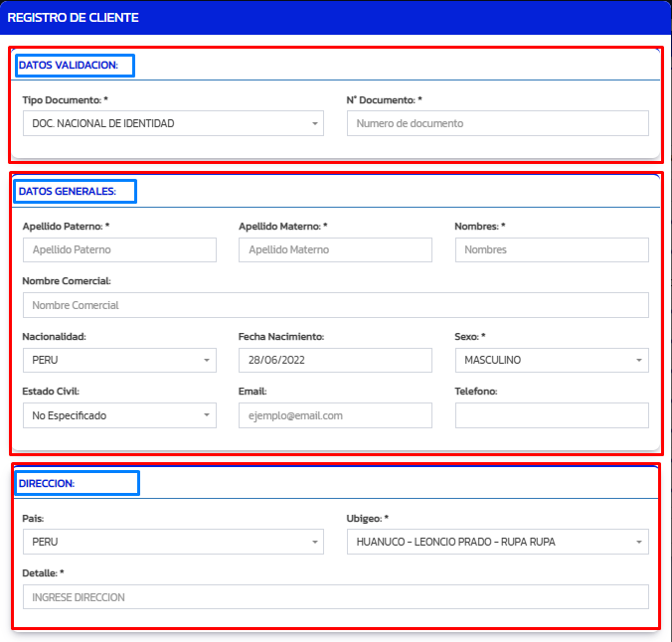Click the DATOS GENERALES section heading
This screenshot has width=672, height=642.
(68, 191)
